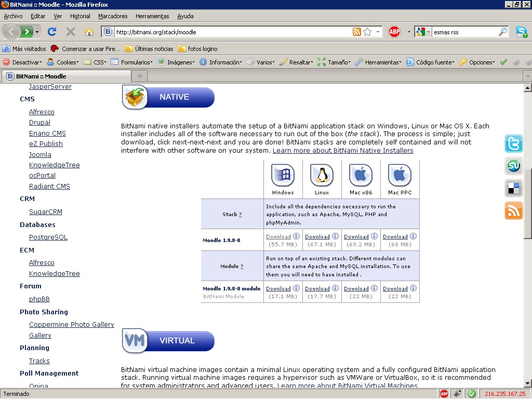Click the Últimas noticias bookmark folder

click(149, 48)
